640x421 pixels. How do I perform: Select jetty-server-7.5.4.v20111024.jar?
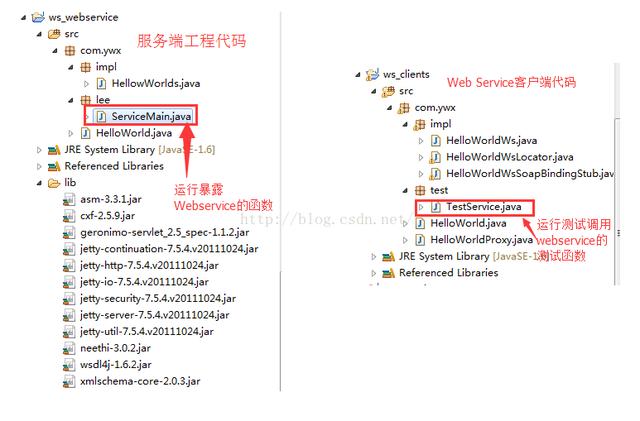click(x=155, y=315)
